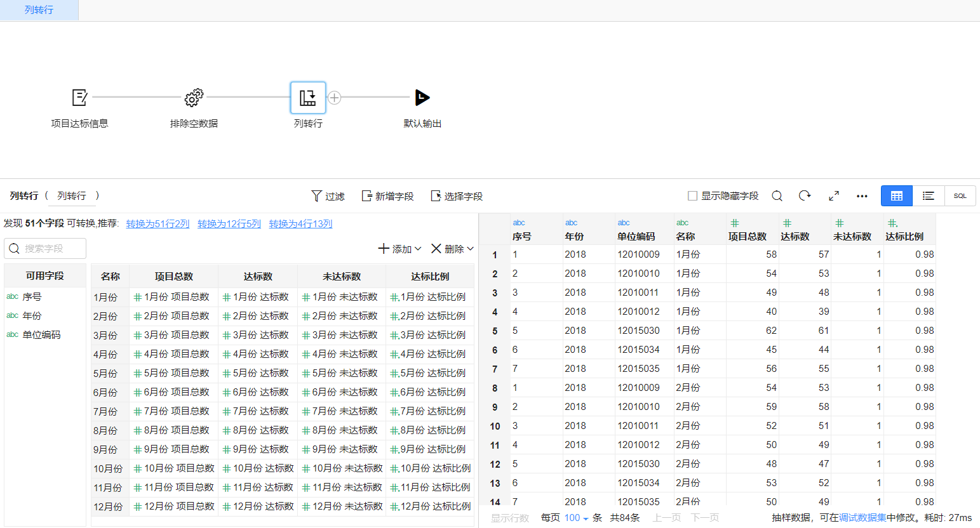Open the 删除 dropdown menu
980x528 pixels.
[x=451, y=248]
